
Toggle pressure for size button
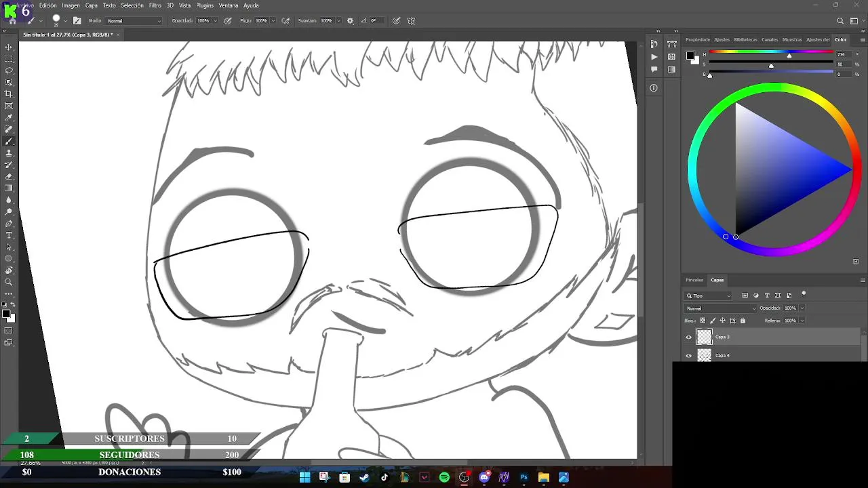(x=396, y=20)
